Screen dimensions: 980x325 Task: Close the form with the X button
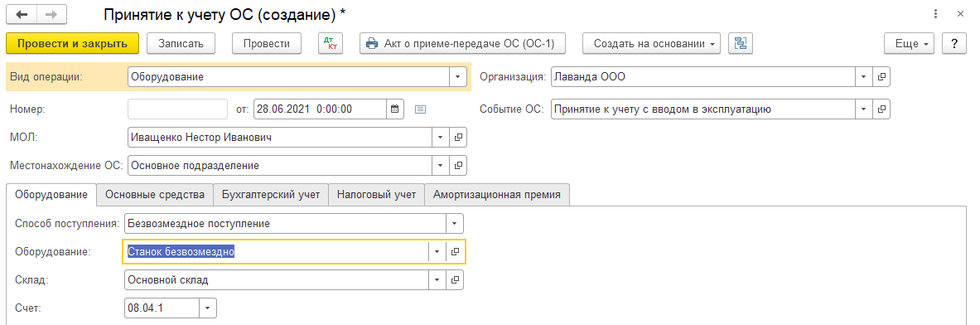pyautogui.click(x=960, y=13)
